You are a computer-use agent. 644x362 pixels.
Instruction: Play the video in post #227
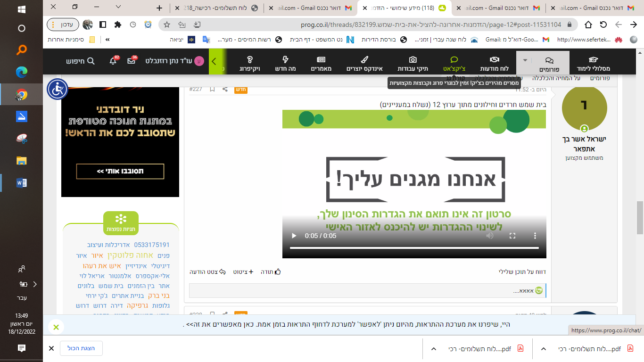point(294,236)
